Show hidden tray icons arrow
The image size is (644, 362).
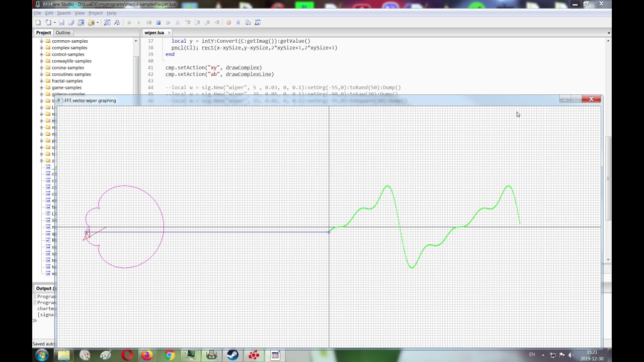[x=543, y=355]
